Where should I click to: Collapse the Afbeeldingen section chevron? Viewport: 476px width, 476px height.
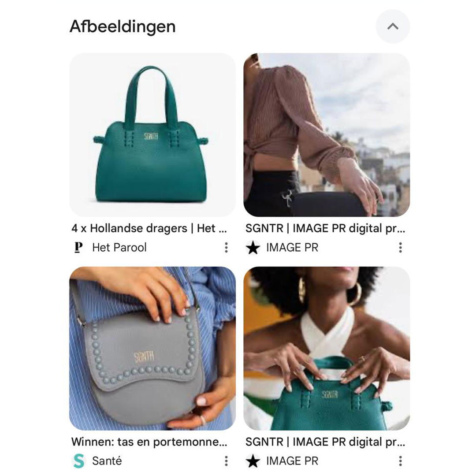[x=393, y=26]
